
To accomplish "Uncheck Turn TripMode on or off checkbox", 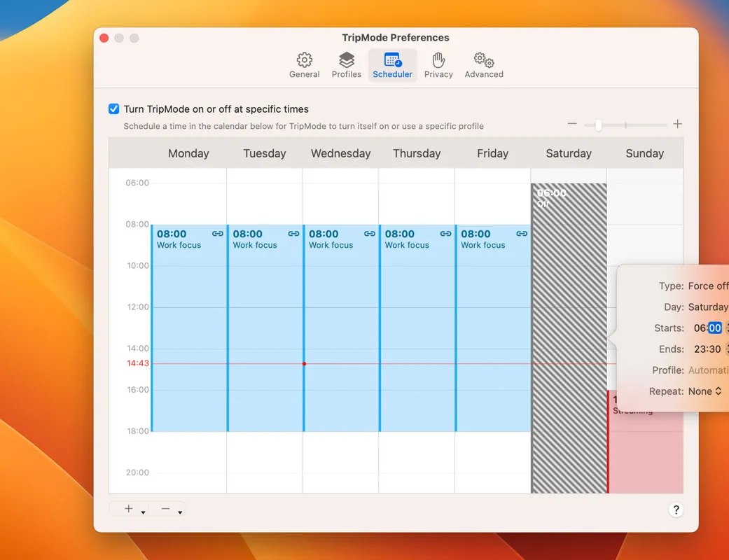I will (x=114, y=109).
